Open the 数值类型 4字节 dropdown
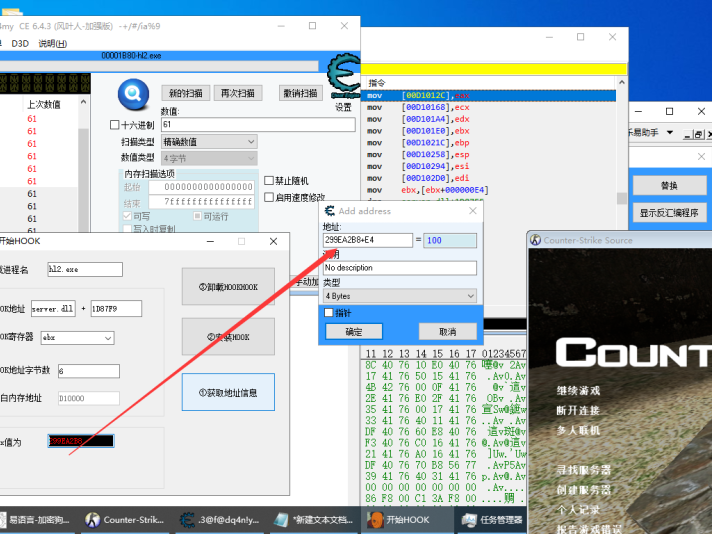 click(x=209, y=158)
